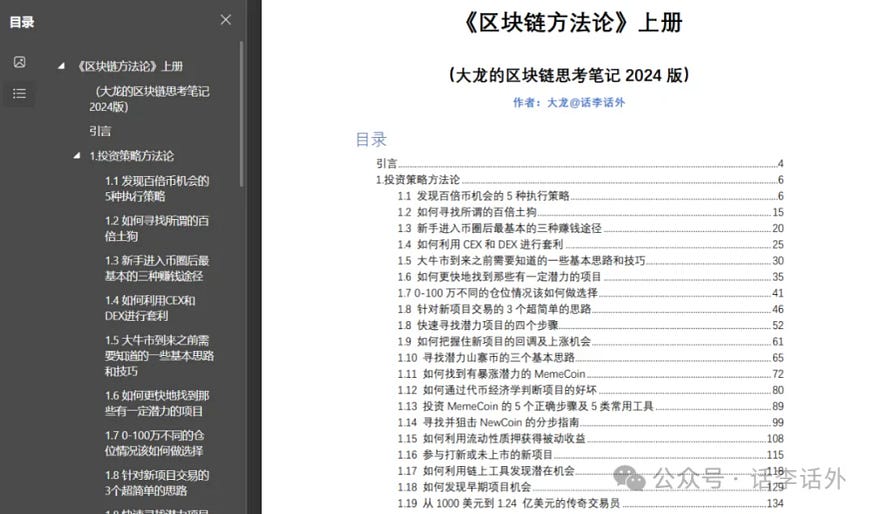875x514 pixels.
Task: Collapse the 《区块链方法论》上册 tree node
Action: point(61,66)
